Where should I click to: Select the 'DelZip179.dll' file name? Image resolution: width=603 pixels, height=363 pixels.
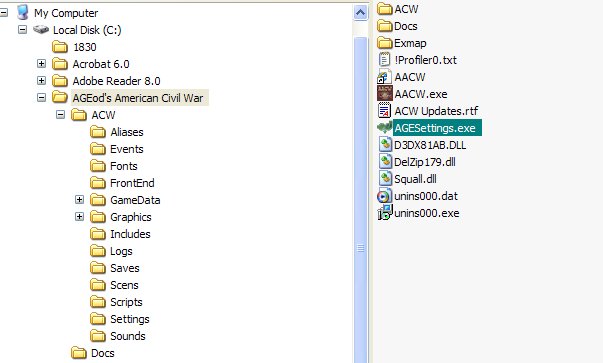coord(425,162)
